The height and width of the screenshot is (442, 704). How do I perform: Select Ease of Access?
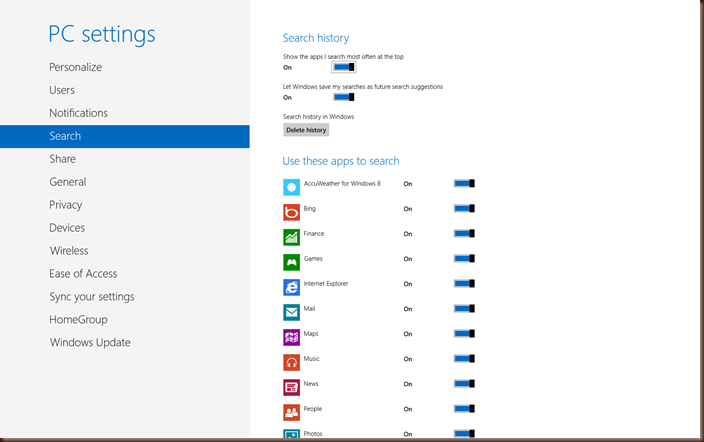coord(83,274)
